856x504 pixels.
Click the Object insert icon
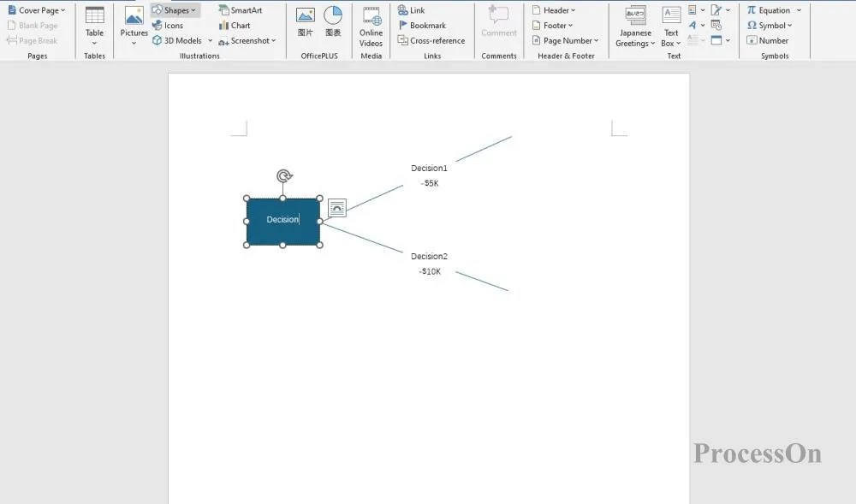tap(716, 40)
